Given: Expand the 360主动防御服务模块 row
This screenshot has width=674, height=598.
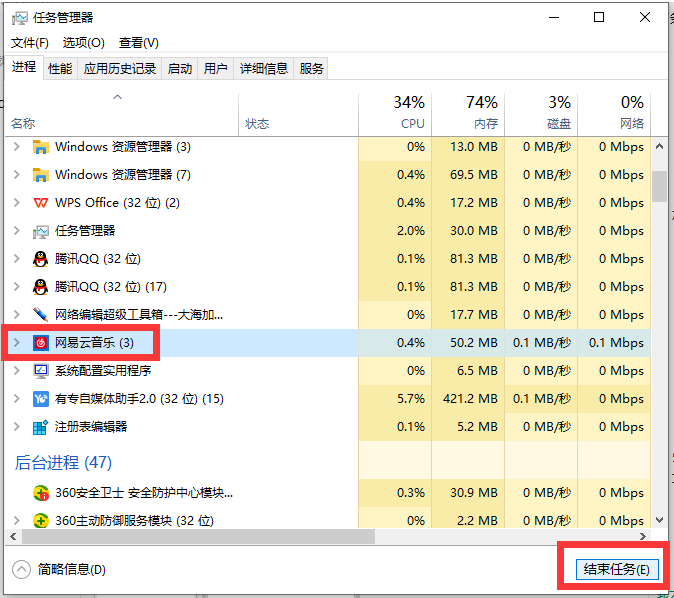Looking at the screenshot, I should (x=17, y=521).
